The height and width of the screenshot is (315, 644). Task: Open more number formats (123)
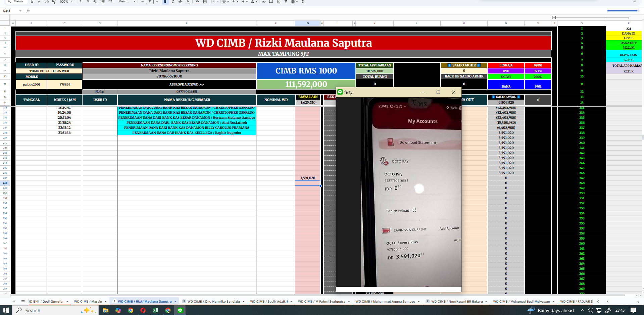110,2
